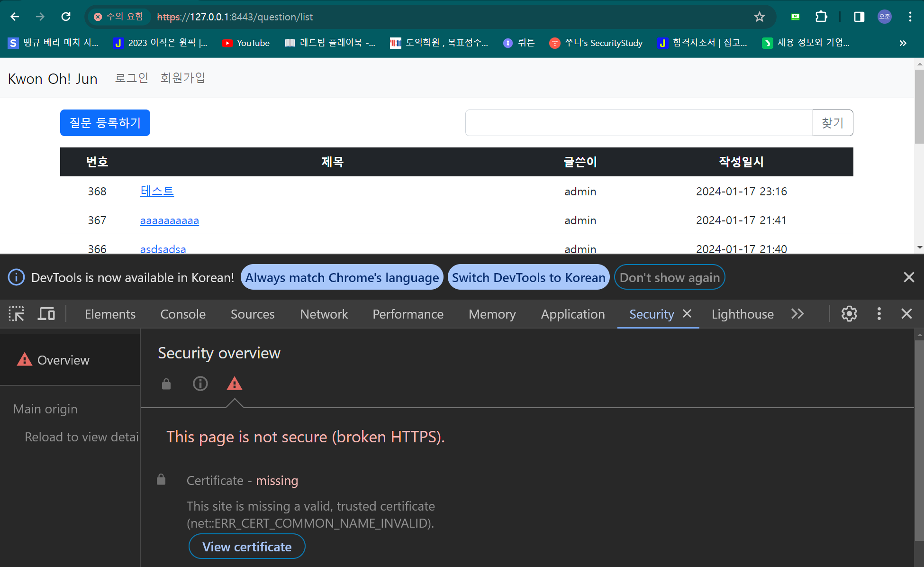
Task: Open the Chrome extensions puzzle icon
Action: pyautogui.click(x=821, y=17)
